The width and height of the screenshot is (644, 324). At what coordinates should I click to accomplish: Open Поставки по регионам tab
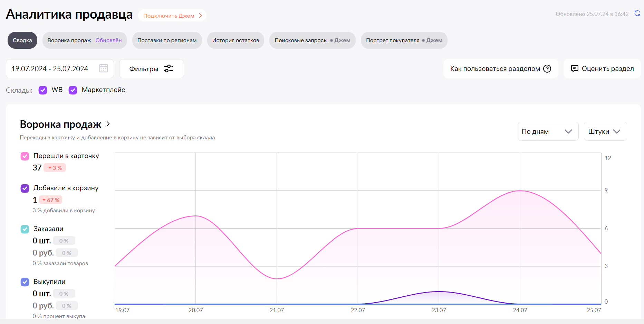pos(167,40)
